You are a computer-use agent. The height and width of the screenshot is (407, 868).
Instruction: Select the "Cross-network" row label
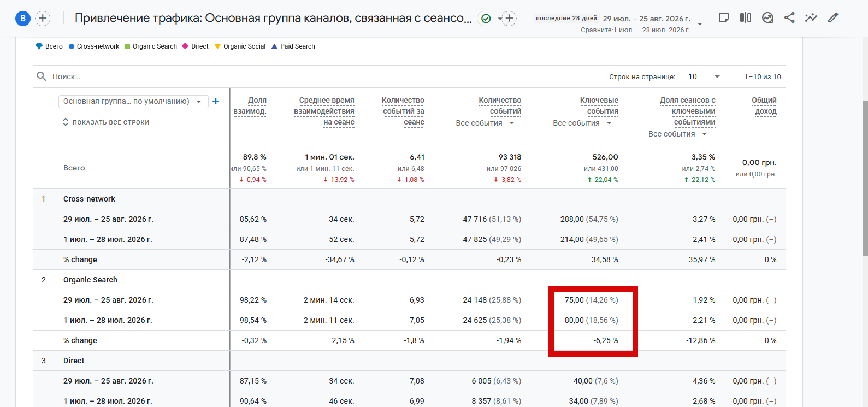[x=89, y=199]
